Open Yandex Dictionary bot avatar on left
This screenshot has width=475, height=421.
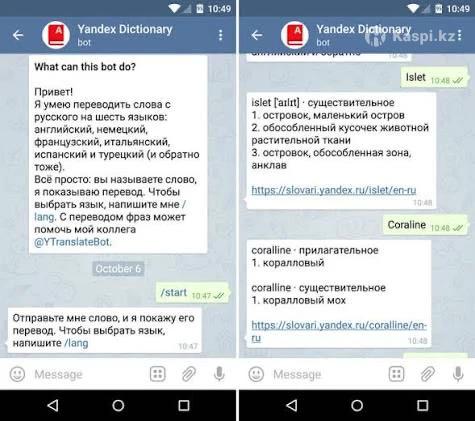(x=56, y=35)
